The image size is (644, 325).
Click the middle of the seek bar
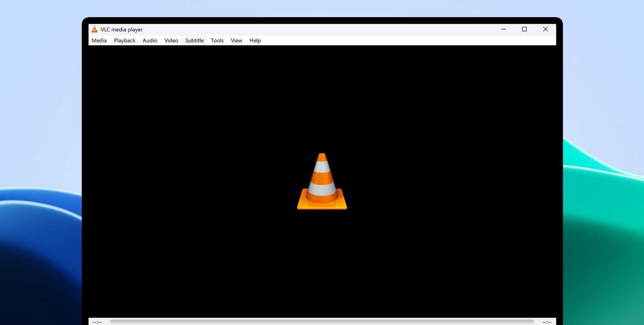[322, 321]
